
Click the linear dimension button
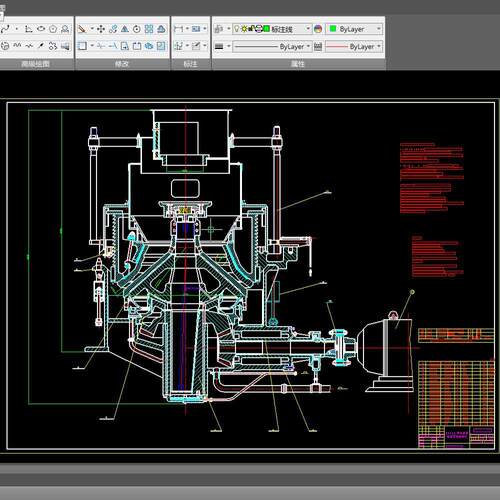[179, 29]
